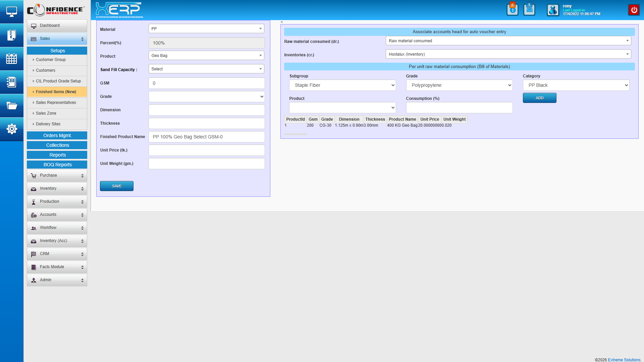644x362 pixels.
Task: Select the zipped document icon in the sidebar
Action: pos(12,35)
